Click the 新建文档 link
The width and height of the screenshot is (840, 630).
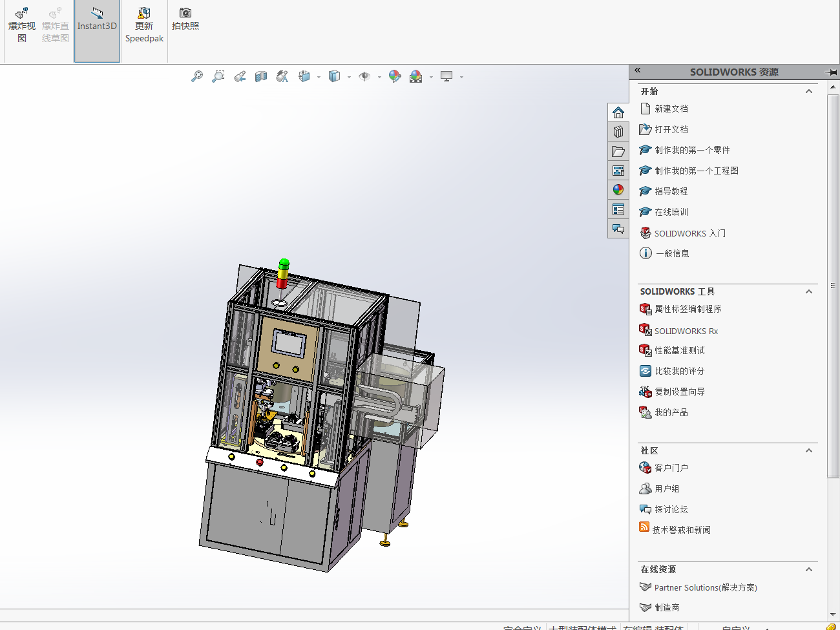tap(671, 109)
